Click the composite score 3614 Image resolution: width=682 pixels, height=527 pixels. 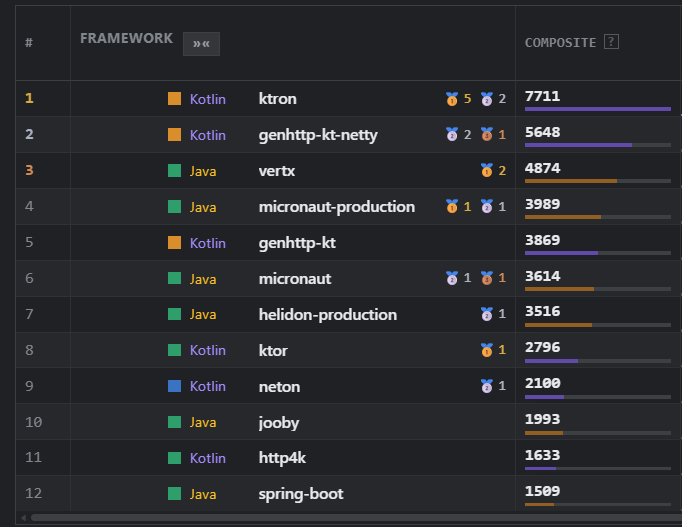542,276
